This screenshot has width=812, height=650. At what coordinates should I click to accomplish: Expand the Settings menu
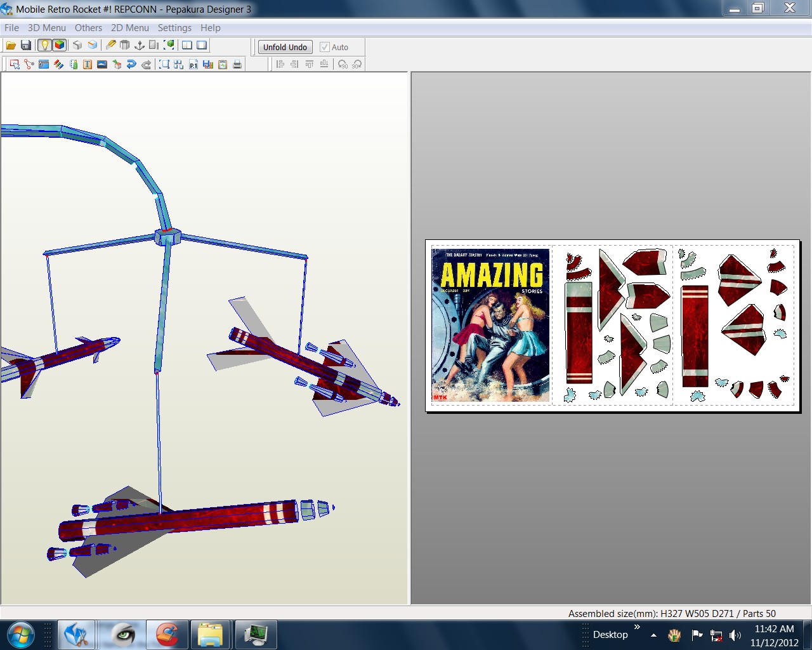point(174,28)
